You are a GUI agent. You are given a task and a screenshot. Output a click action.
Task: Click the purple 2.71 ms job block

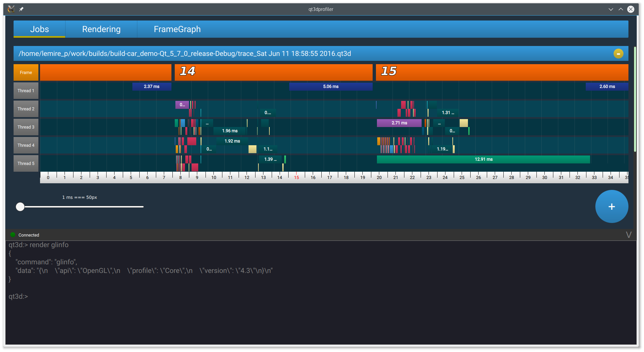399,123
